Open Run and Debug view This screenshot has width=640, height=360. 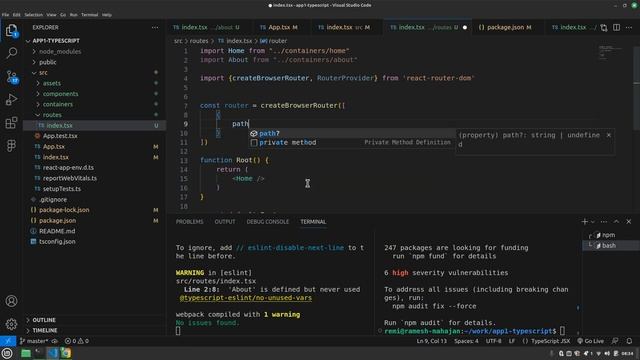pyautogui.click(x=11, y=100)
